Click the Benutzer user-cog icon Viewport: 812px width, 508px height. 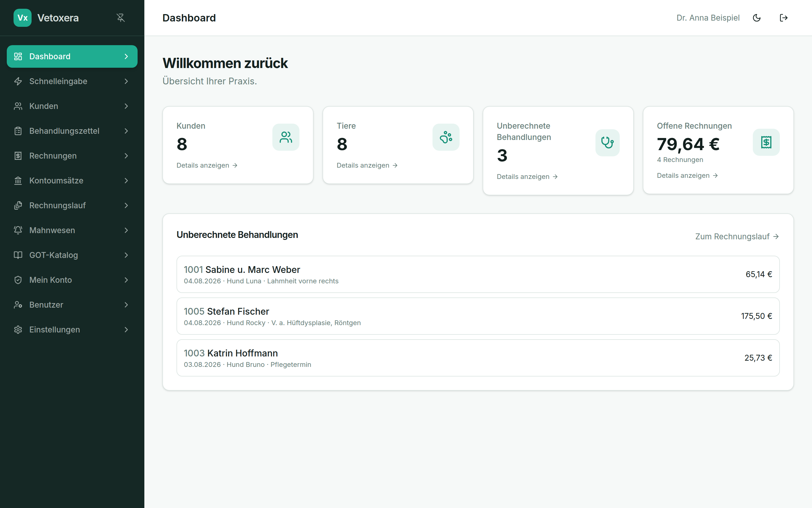click(x=18, y=305)
